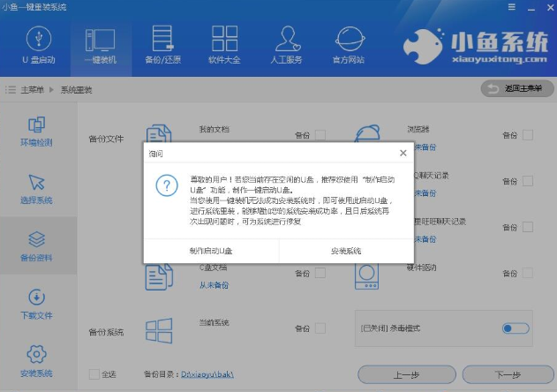Click the 系统重装 breadcrumb
Image resolution: width=557 pixels, height=392 pixels.
point(76,89)
